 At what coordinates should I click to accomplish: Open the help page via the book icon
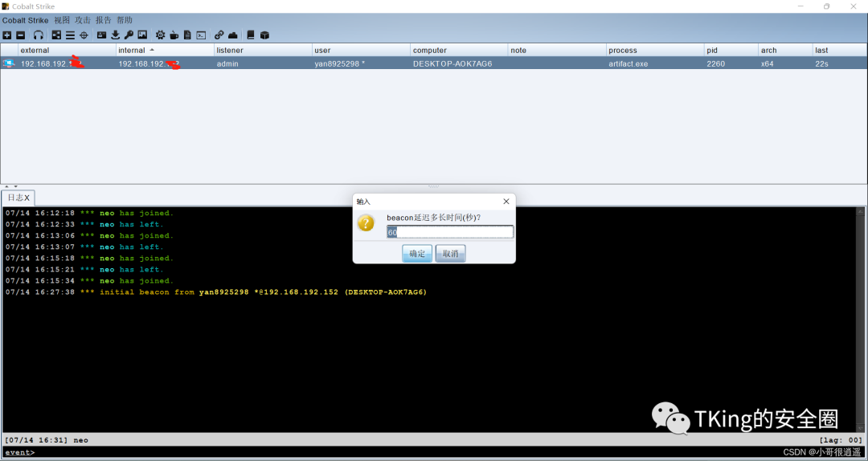click(251, 35)
